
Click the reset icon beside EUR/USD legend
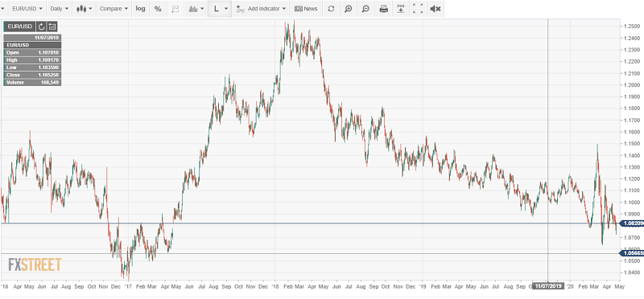pyautogui.click(x=41, y=27)
